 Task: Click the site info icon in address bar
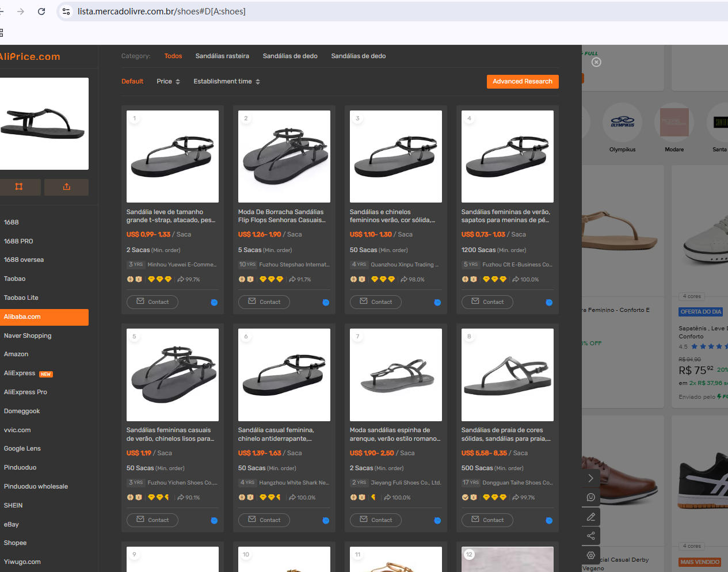click(66, 12)
